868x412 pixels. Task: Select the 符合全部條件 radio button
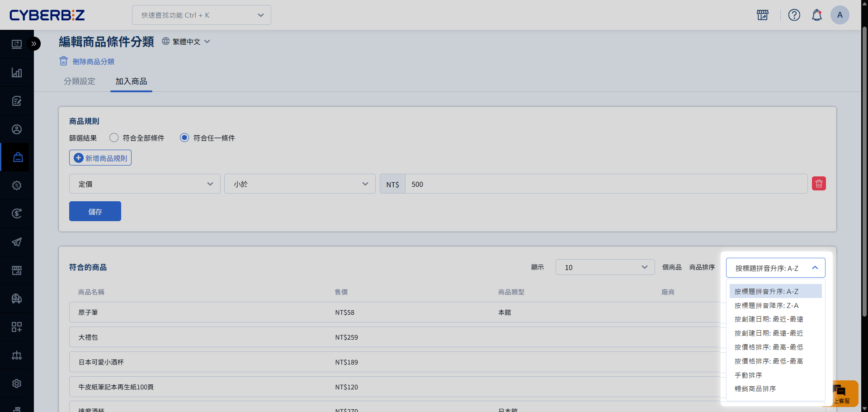114,137
